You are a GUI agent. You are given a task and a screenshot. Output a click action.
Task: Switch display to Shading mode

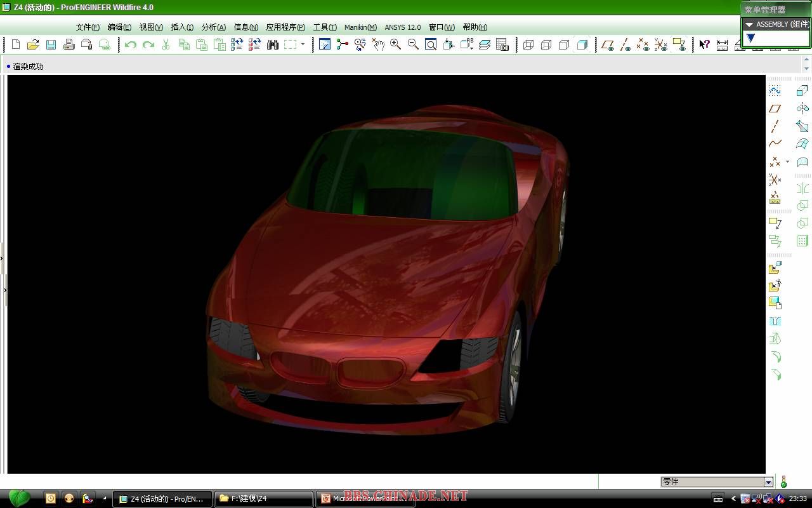coord(582,44)
